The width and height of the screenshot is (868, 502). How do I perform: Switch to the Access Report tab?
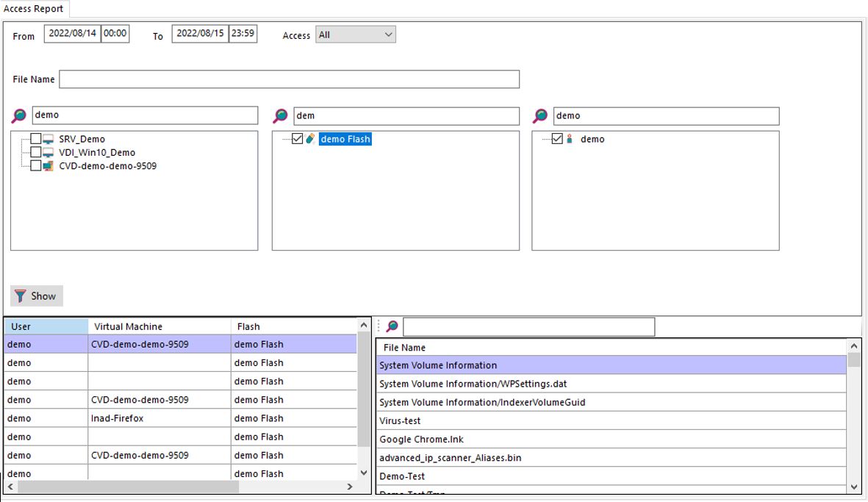tap(34, 9)
